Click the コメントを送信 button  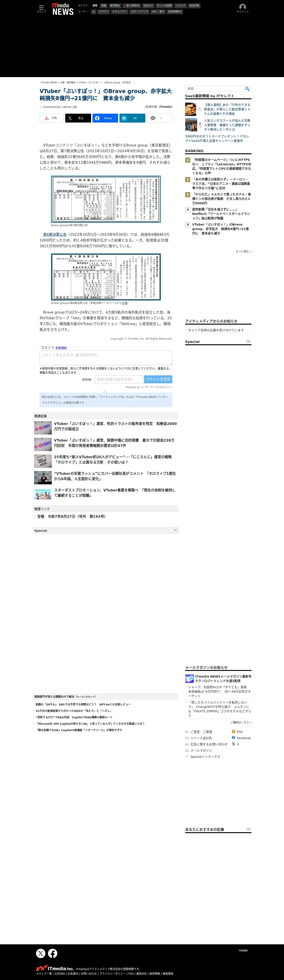coord(158,379)
